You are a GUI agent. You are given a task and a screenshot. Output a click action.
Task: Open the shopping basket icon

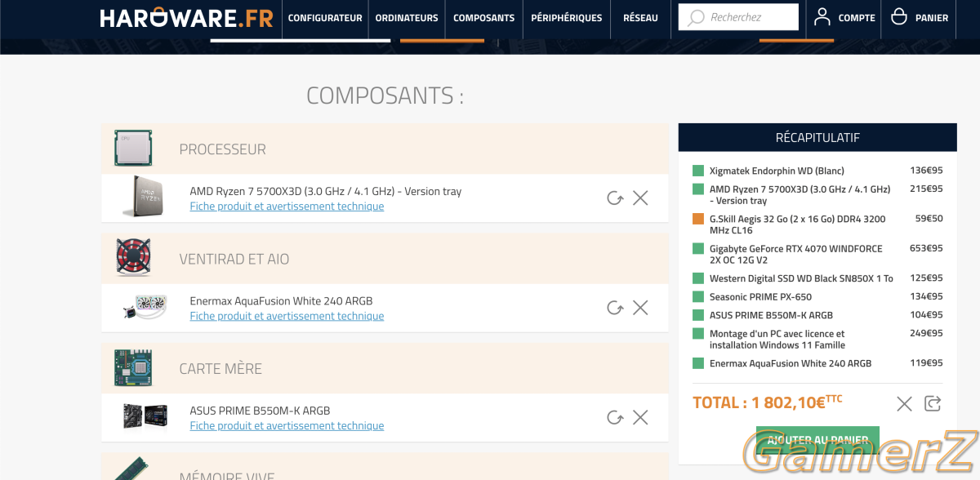point(899,16)
